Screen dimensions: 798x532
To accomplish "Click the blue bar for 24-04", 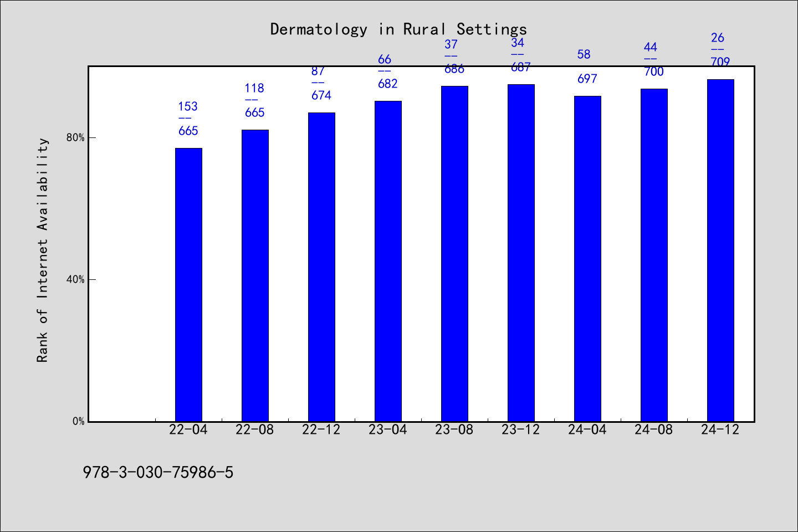I will (x=587, y=259).
